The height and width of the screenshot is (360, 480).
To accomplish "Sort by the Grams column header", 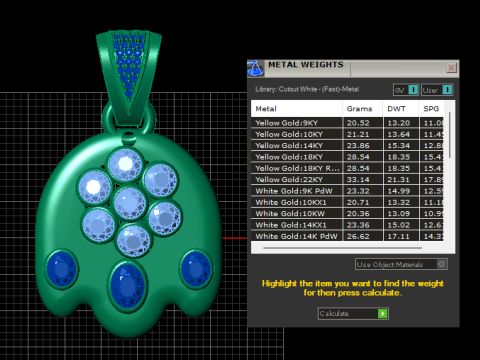I will click(x=363, y=109).
